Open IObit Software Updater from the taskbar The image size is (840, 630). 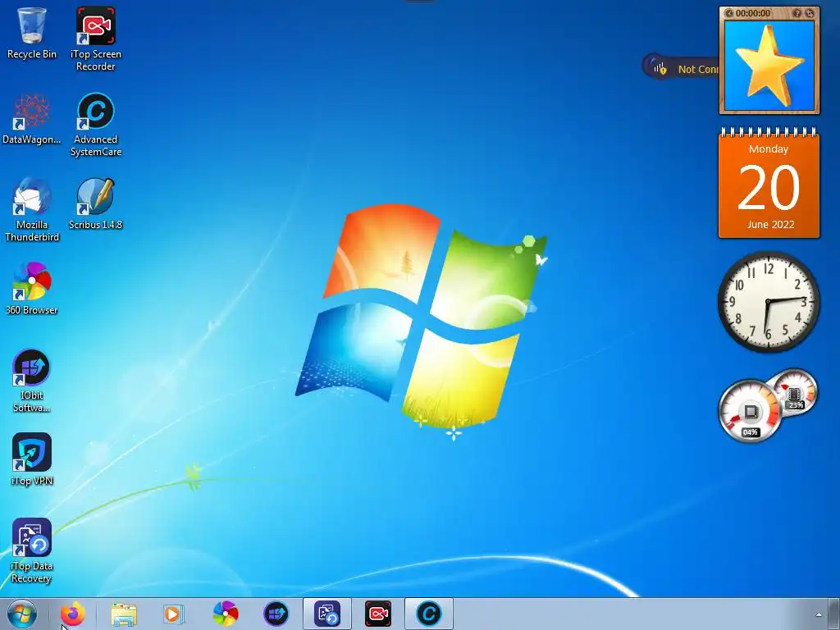276,614
